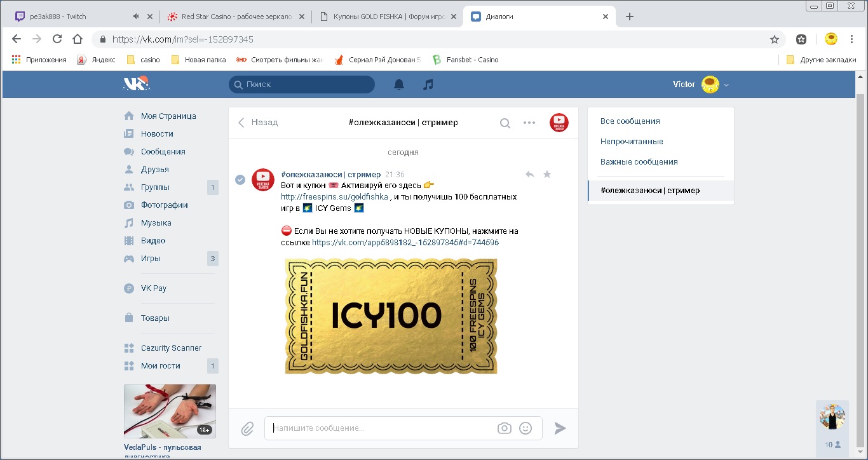Click the sender's round avatar beside the message
Screen dimensions: 868x460
coord(263,180)
